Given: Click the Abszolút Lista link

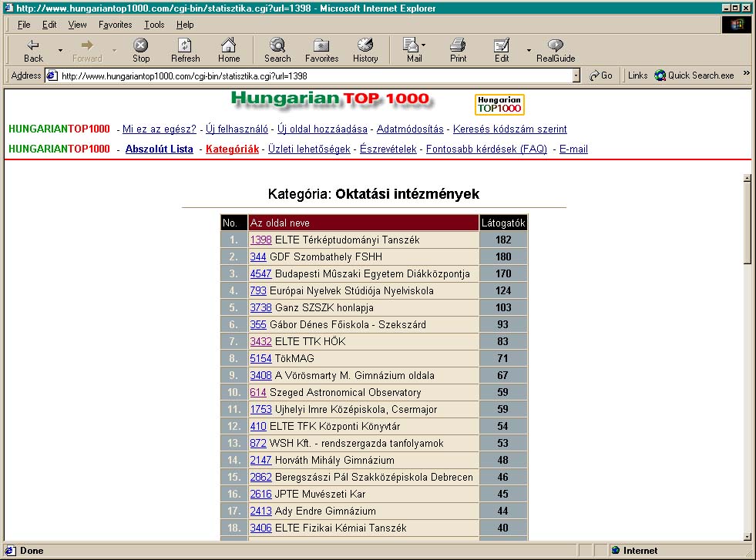Looking at the screenshot, I should (159, 149).
